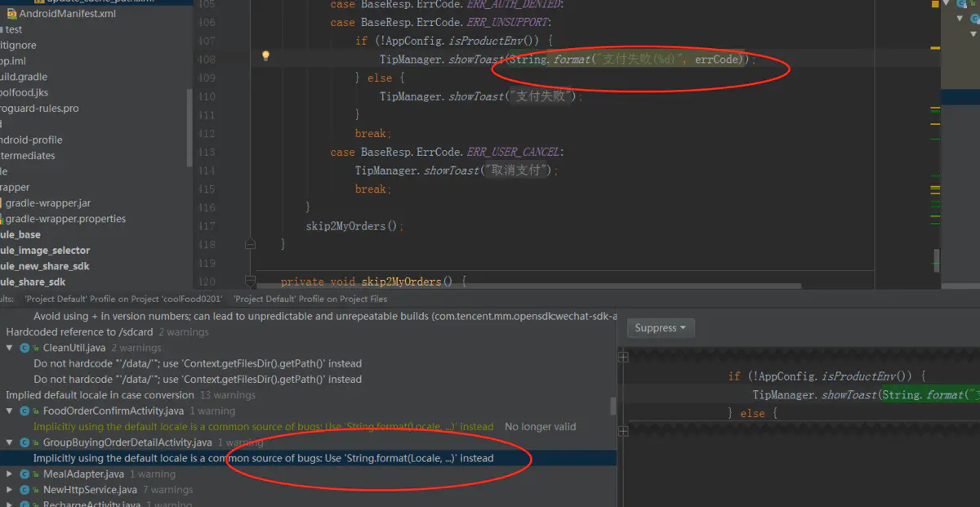
Task: Select the module_new_share_sdk module
Action: 45,266
